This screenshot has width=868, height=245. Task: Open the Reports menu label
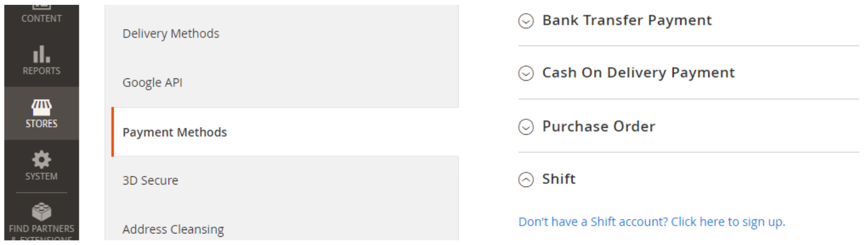pos(42,71)
